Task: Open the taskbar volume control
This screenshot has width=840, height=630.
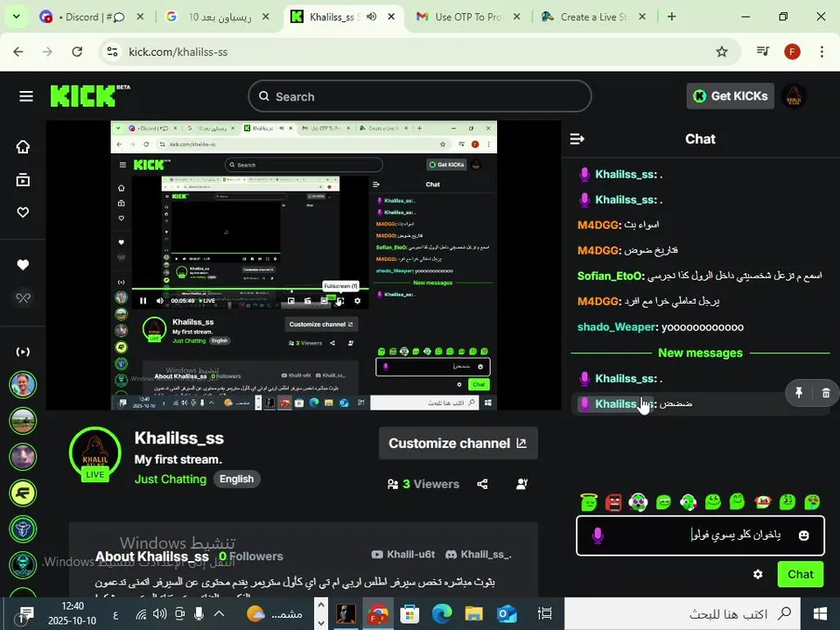Action: pyautogui.click(x=159, y=614)
